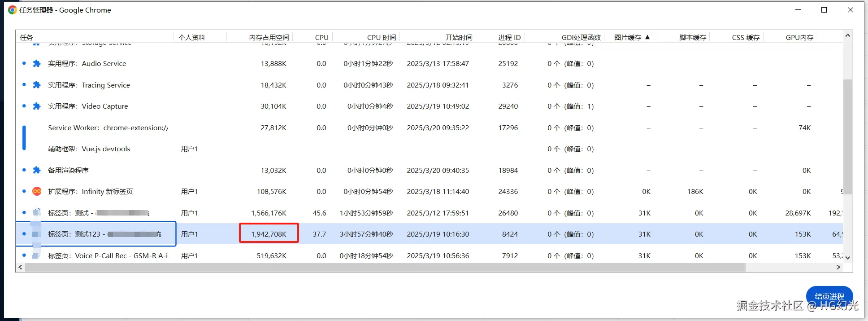
Task: Sort by 内存占用空间 column header
Action: click(x=269, y=38)
